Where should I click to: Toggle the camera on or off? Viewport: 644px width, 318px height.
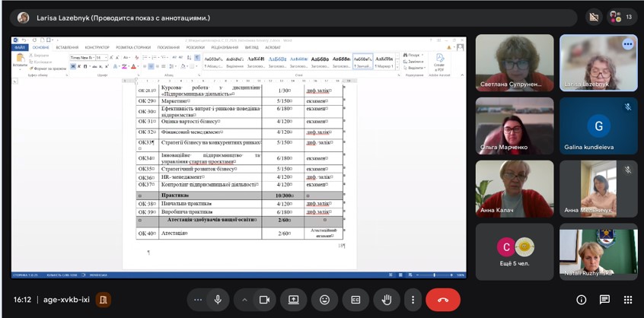point(264,300)
